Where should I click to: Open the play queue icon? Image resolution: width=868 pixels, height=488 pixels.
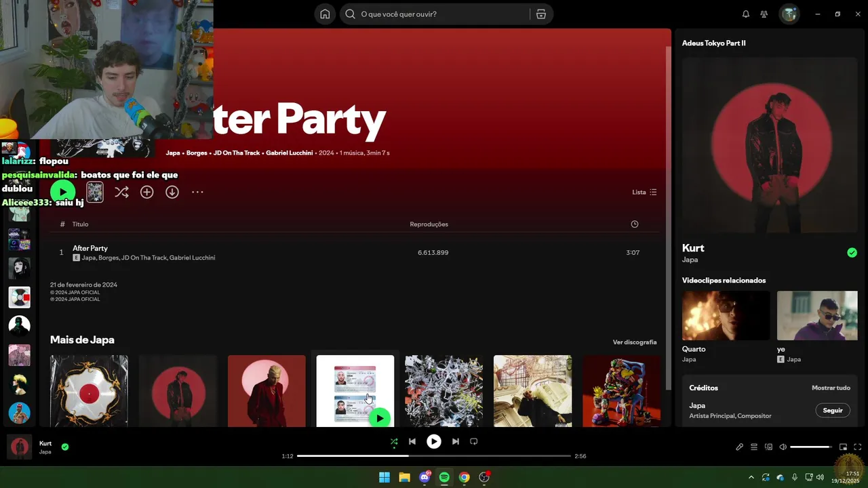(754, 447)
